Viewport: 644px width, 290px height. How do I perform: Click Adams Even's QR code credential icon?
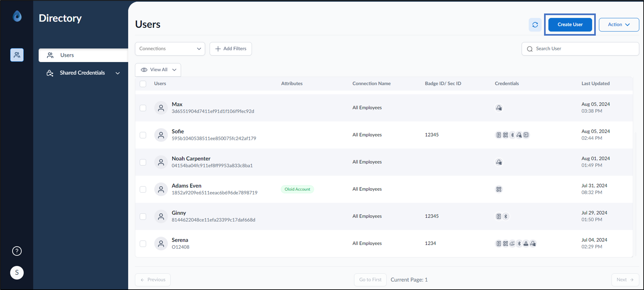tap(499, 189)
